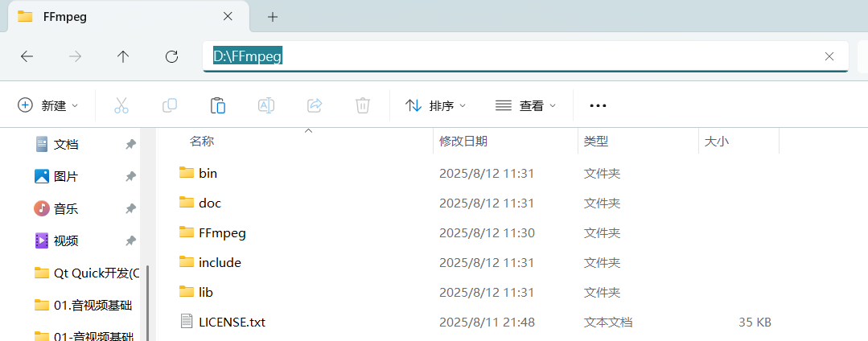
Task: Click the Copy icon in toolbar
Action: point(170,105)
